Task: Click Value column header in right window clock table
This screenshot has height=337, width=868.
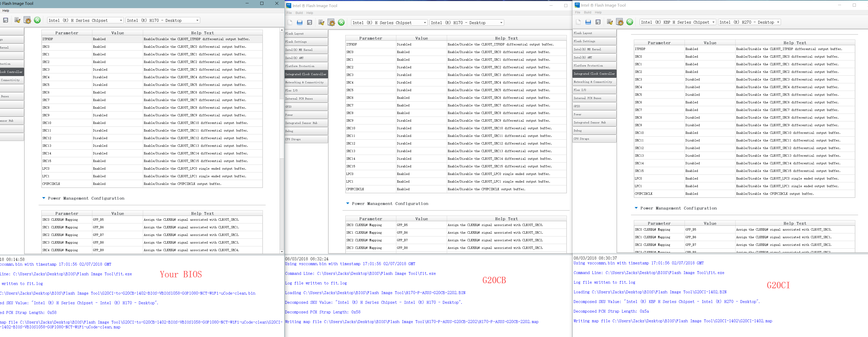Action: [x=710, y=43]
